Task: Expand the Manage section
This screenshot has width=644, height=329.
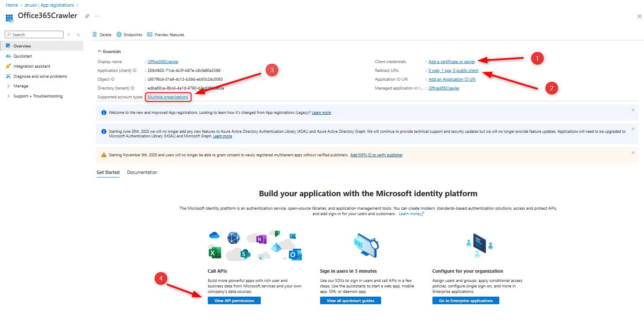Action: tap(21, 86)
